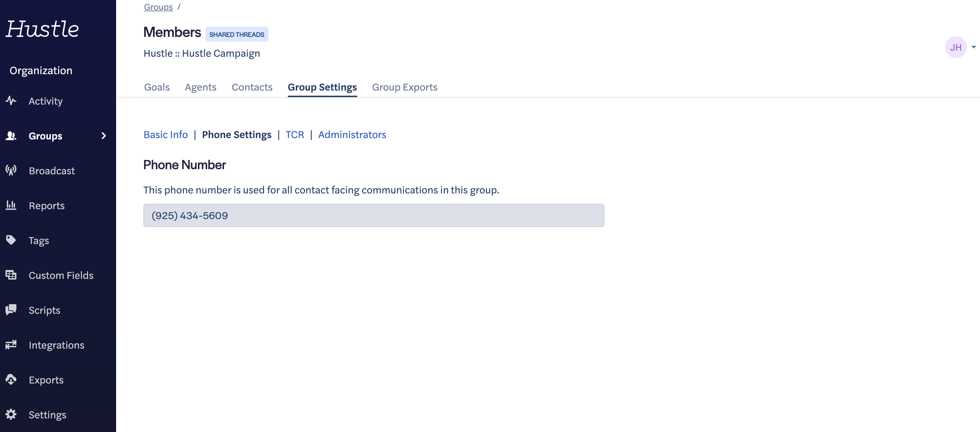Screen dimensions: 980x432
Task: Open the TCR settings link
Action: [295, 135]
